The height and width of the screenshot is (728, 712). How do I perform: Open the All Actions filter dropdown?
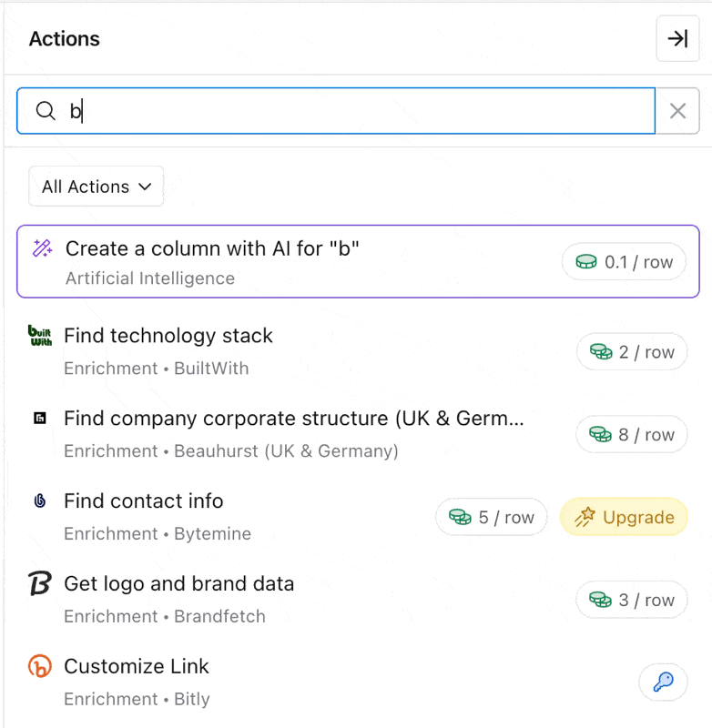point(97,187)
